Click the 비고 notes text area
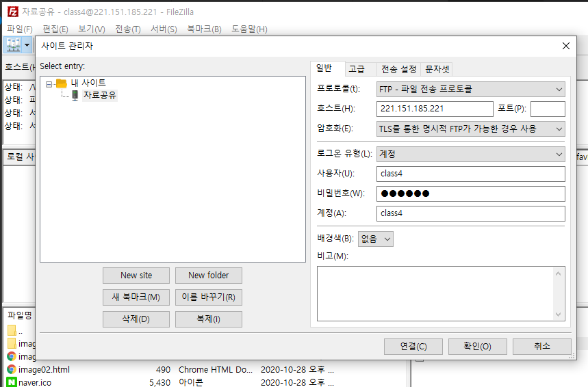The width and height of the screenshot is (588, 387). [x=435, y=294]
